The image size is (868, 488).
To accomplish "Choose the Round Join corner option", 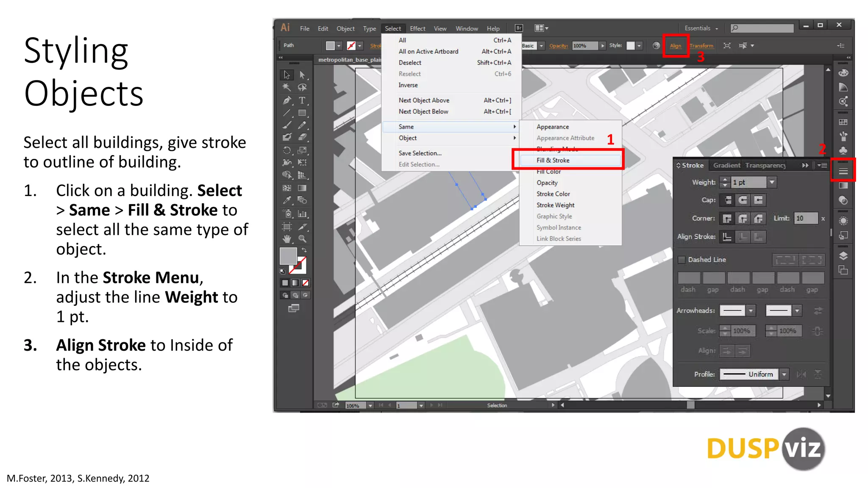I will [743, 219].
